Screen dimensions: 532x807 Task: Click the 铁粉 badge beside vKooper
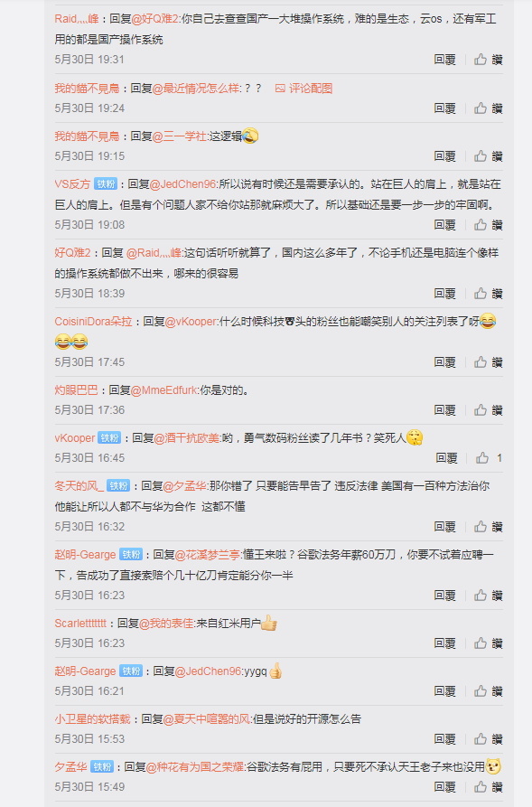click(109, 438)
